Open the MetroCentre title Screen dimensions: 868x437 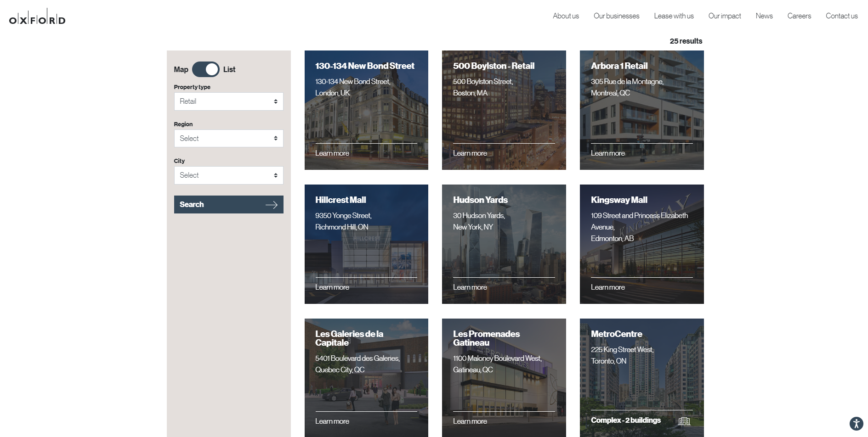[616, 334]
